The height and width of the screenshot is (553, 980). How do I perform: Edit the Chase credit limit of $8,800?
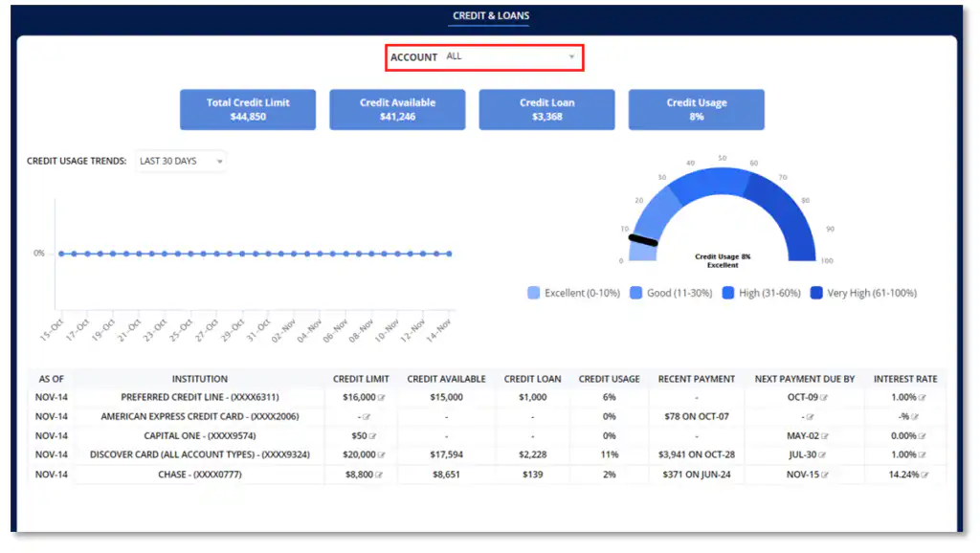pyautogui.click(x=379, y=473)
